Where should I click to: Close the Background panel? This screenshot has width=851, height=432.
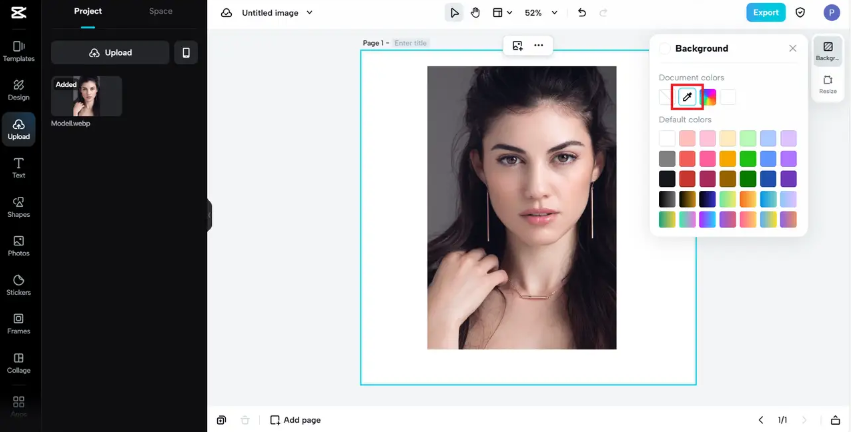[x=793, y=48]
